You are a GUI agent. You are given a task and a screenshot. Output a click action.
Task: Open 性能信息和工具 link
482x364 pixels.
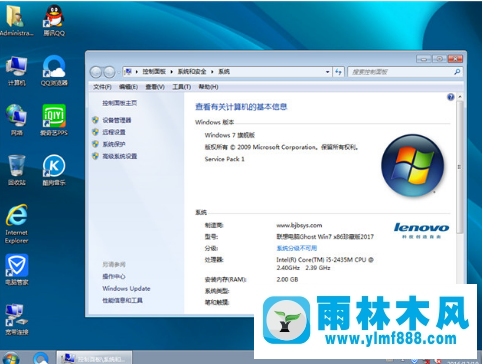tap(122, 300)
